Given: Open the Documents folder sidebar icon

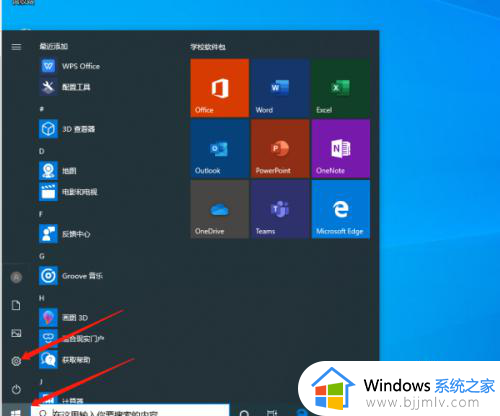Looking at the screenshot, I should (16, 305).
